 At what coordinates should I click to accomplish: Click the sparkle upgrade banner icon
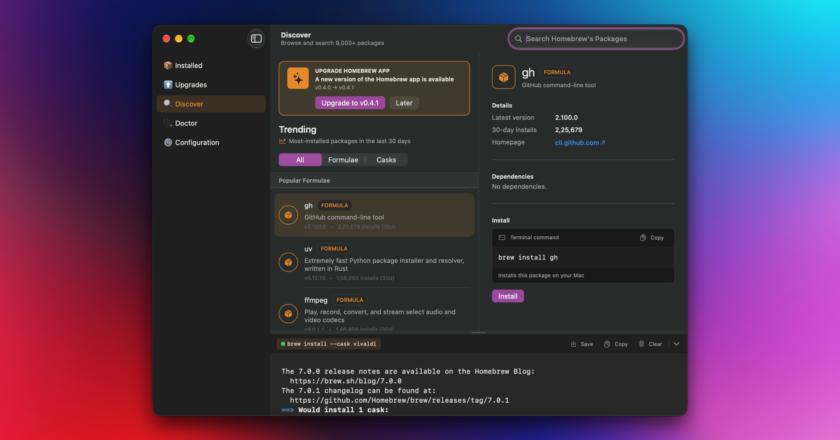pos(298,78)
